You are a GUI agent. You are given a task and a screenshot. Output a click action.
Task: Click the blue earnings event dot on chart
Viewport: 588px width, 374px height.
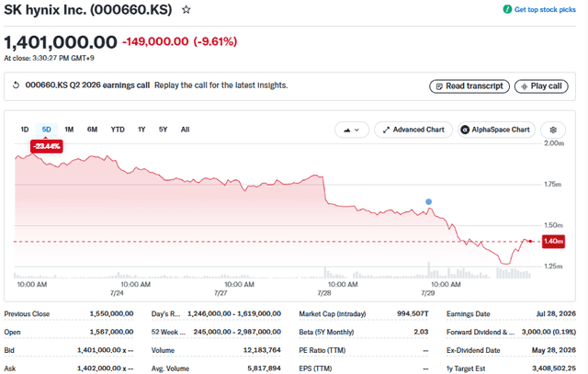pos(429,202)
